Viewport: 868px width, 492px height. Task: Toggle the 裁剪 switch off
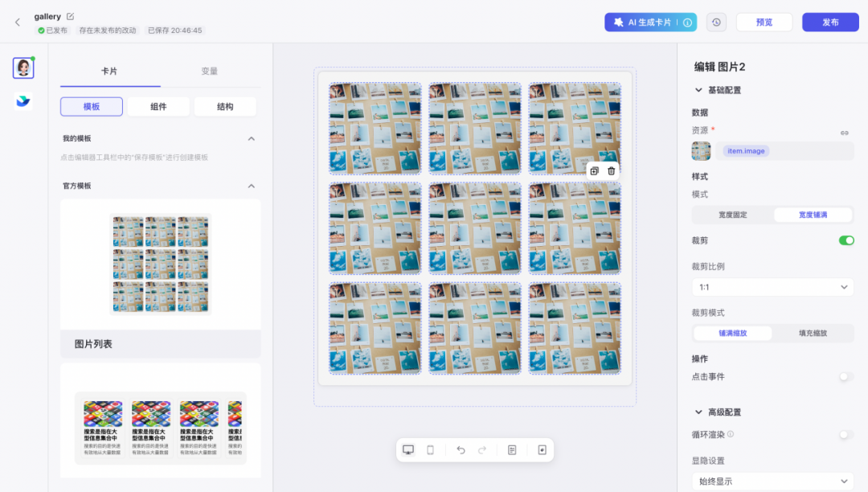pos(845,240)
